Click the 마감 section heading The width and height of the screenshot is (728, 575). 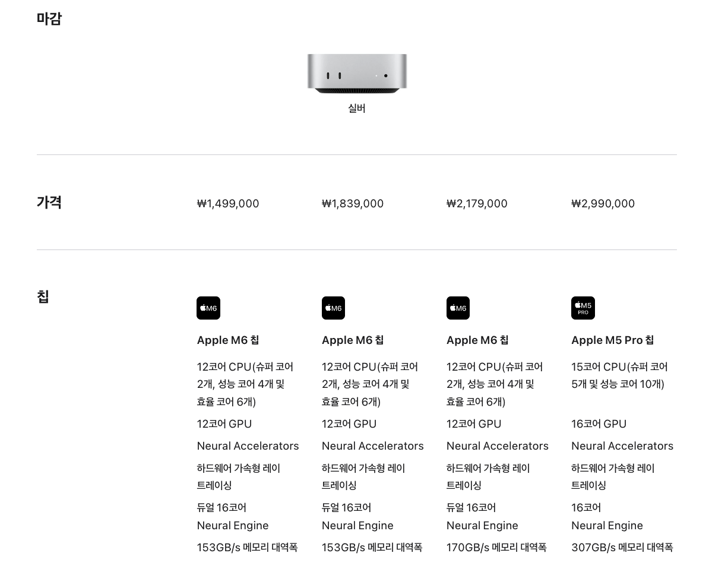[49, 18]
